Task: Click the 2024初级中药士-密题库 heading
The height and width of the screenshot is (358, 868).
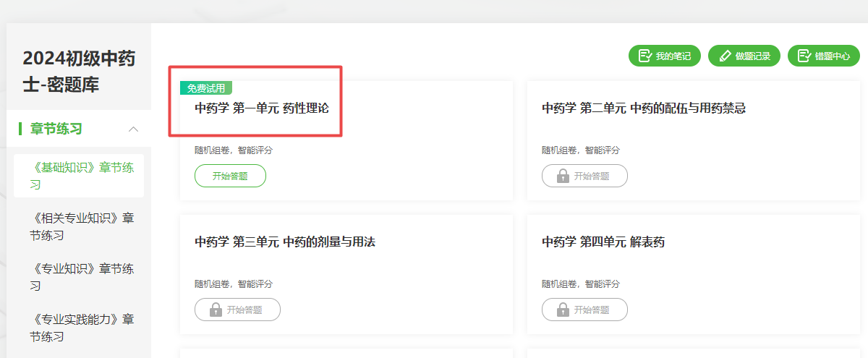Action: (x=78, y=72)
